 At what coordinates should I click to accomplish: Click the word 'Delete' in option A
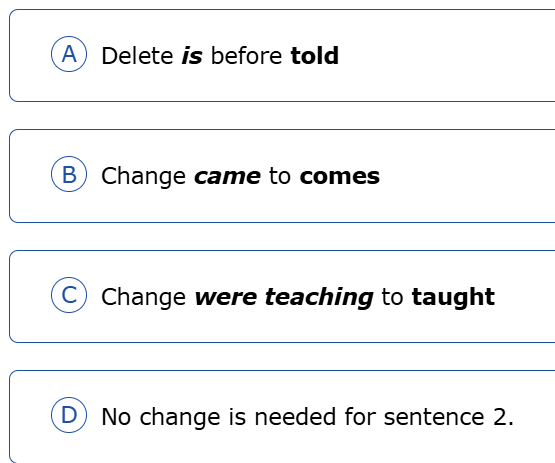tap(137, 56)
